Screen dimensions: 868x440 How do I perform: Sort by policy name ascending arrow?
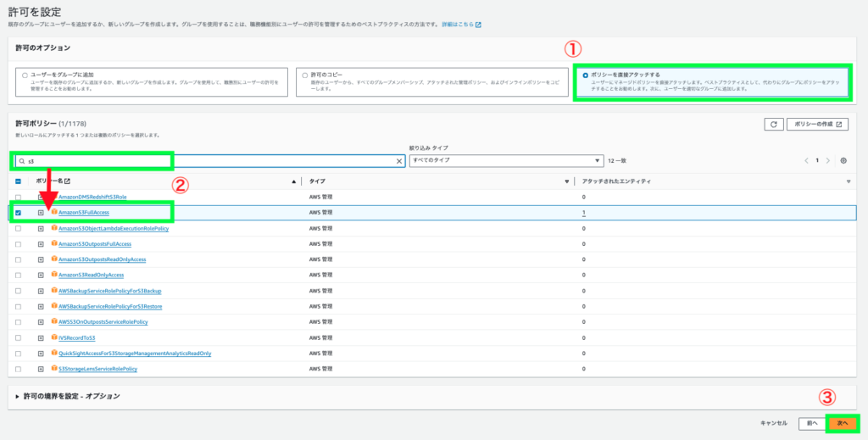point(294,181)
